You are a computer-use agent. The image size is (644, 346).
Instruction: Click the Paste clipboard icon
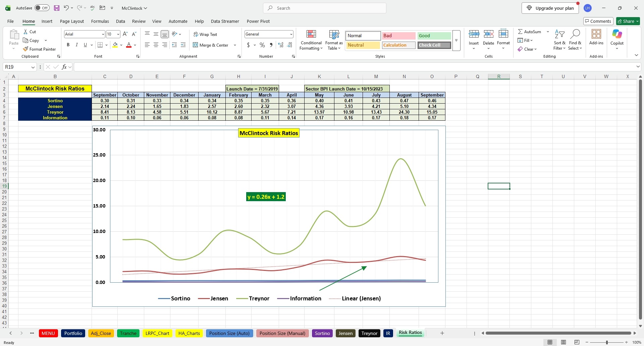click(14, 35)
